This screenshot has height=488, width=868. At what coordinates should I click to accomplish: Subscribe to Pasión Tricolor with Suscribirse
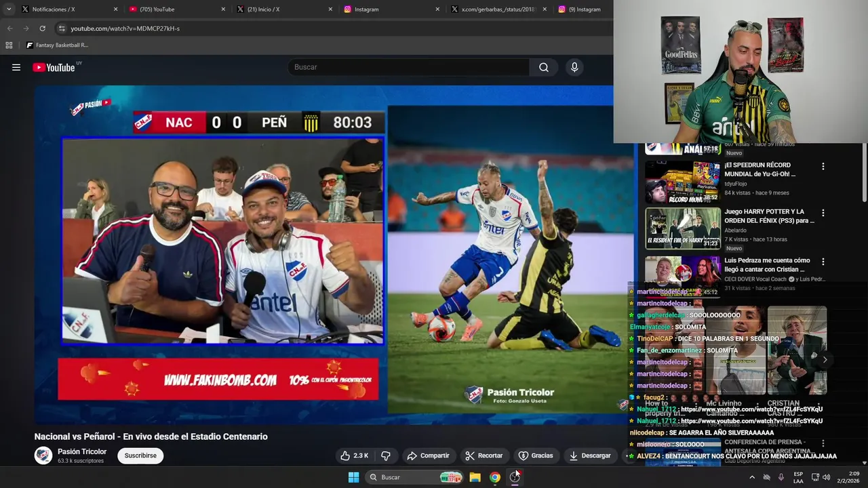140,455
